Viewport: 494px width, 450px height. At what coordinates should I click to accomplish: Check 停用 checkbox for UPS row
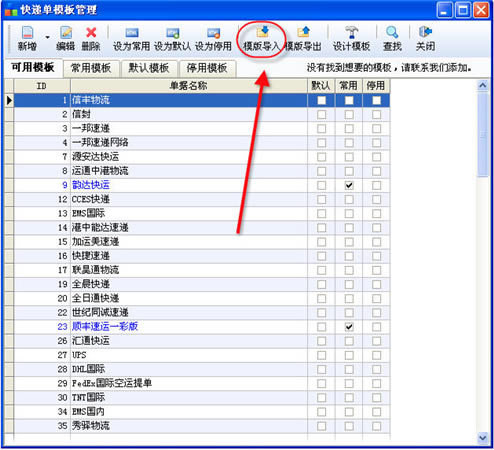click(377, 355)
